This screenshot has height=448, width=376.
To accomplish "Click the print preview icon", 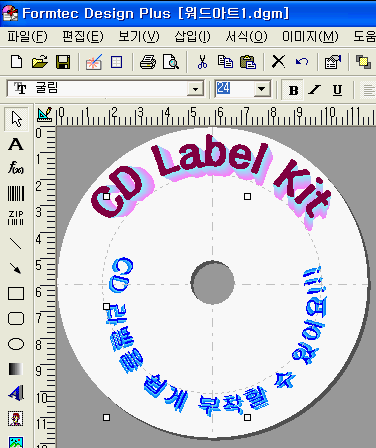I will 171,62.
